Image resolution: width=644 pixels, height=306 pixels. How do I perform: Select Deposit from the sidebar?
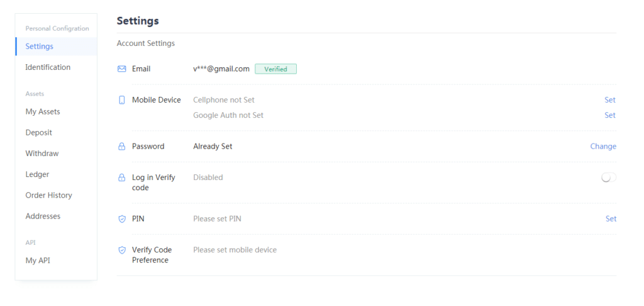38,133
